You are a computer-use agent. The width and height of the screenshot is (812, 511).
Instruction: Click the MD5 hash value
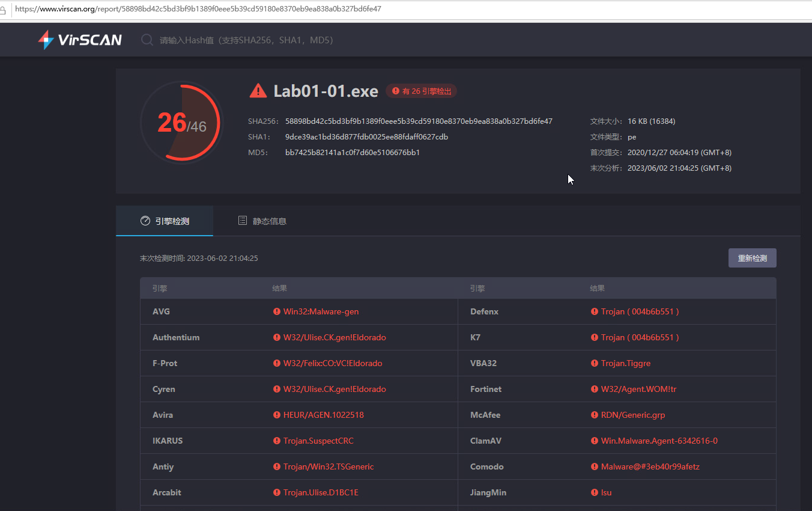353,153
